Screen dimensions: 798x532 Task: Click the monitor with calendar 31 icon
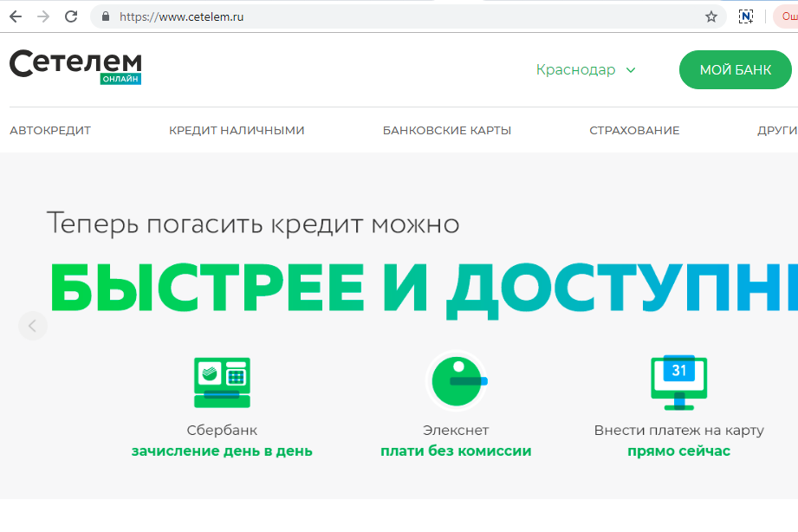tap(679, 382)
